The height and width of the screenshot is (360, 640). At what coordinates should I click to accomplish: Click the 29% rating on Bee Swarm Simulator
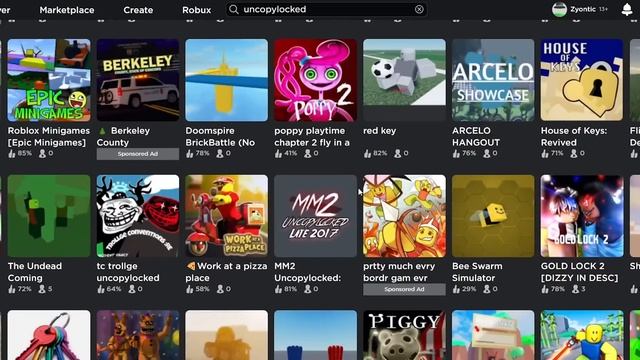point(469,289)
